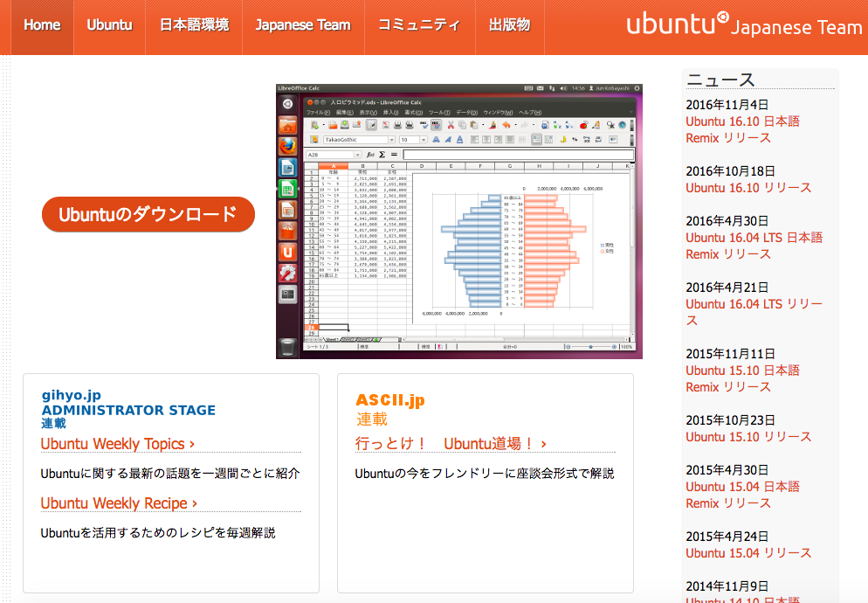Click the date 2015年10月23日

coord(730,420)
